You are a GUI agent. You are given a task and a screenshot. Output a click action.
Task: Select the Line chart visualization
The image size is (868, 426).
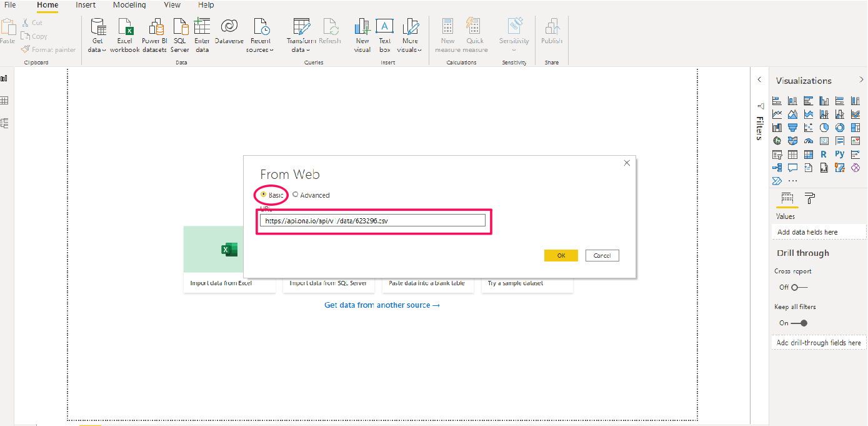pyautogui.click(x=777, y=114)
